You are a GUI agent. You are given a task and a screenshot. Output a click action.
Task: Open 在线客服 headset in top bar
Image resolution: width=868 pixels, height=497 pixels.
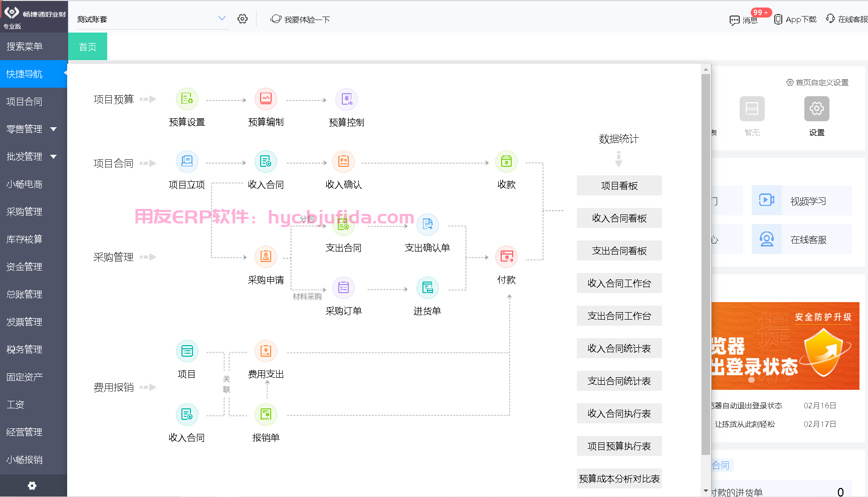(x=830, y=19)
